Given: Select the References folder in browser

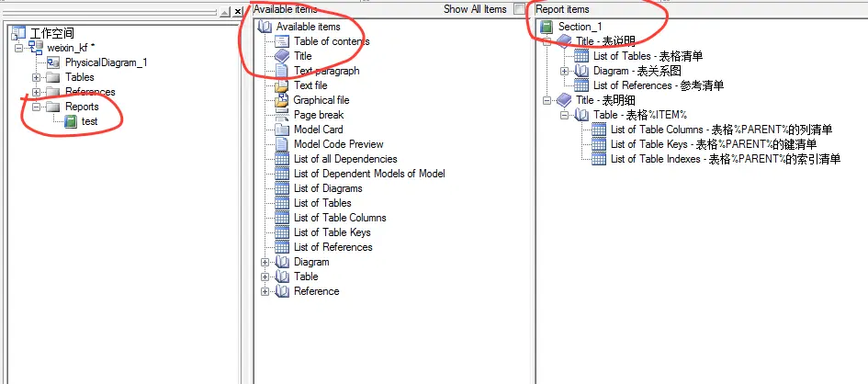Looking at the screenshot, I should pos(90,92).
